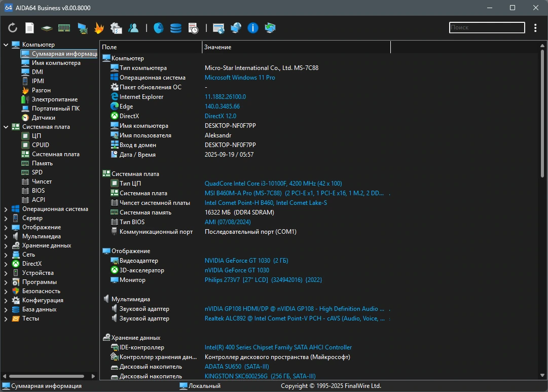The width and height of the screenshot is (548, 392).
Task: Collapse the Системная плата tree node
Action: click(6, 127)
